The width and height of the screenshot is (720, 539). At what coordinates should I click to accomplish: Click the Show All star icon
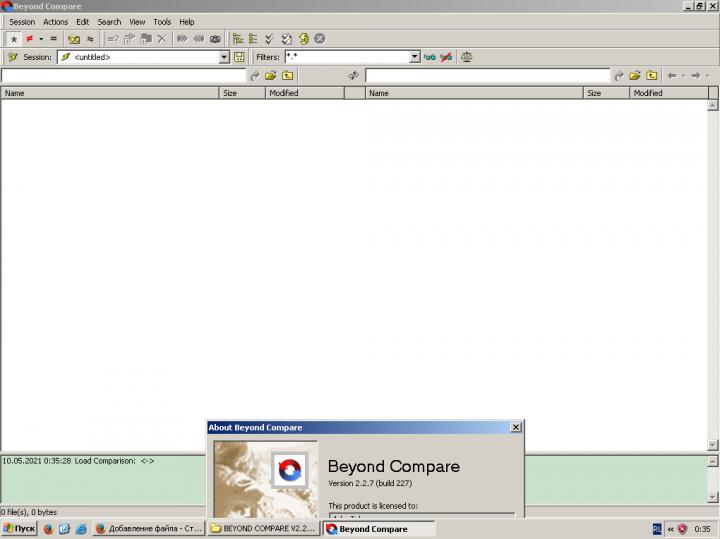point(14,39)
